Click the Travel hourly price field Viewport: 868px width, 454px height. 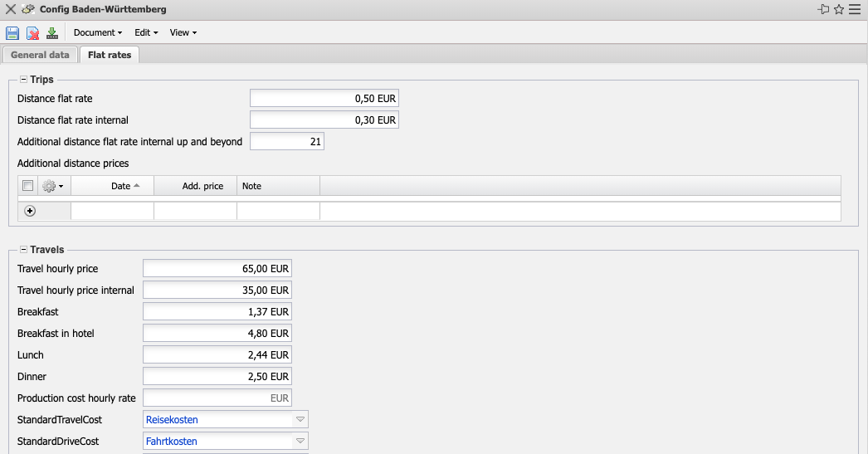[217, 269]
